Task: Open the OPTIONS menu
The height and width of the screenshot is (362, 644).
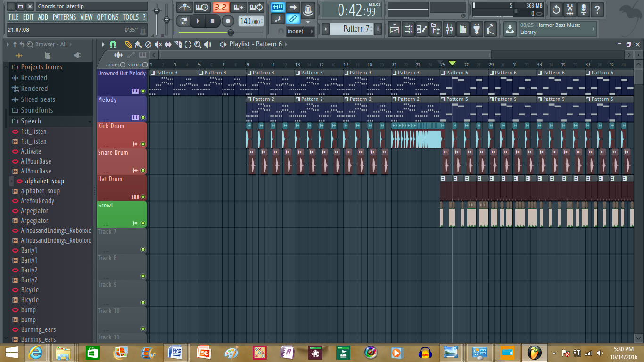Action: tap(108, 17)
